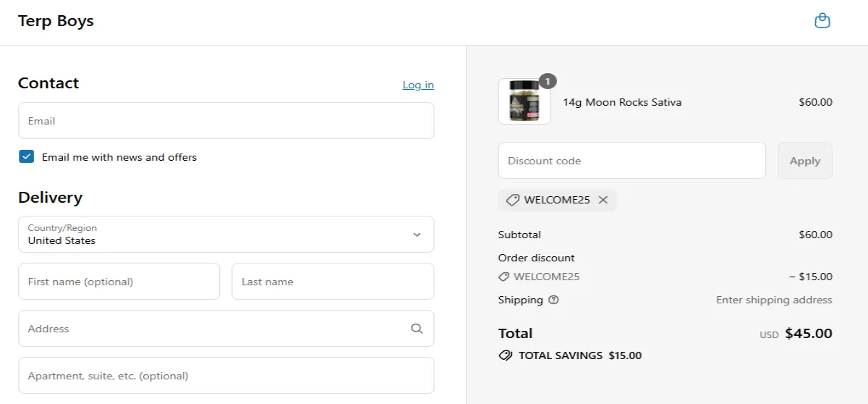Open the shopping bag cart icon

[822, 21]
